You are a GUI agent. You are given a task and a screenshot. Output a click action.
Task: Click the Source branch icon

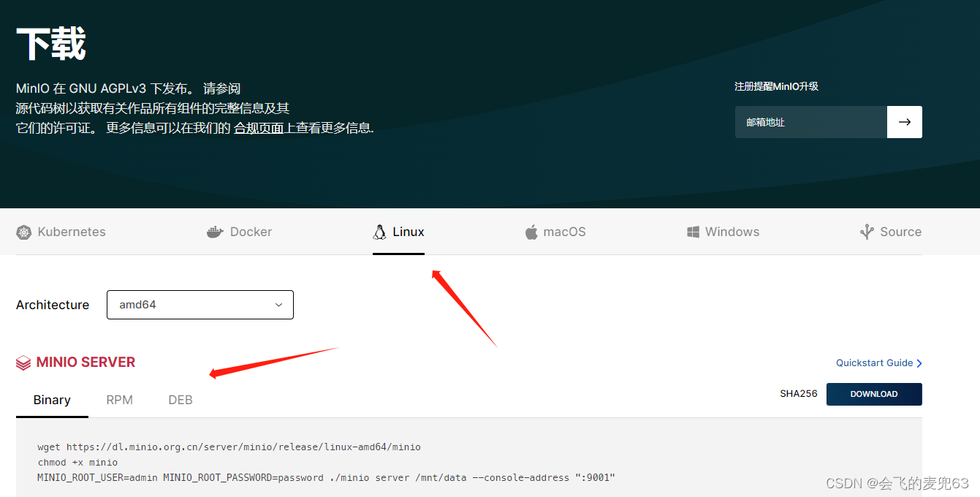click(x=867, y=232)
